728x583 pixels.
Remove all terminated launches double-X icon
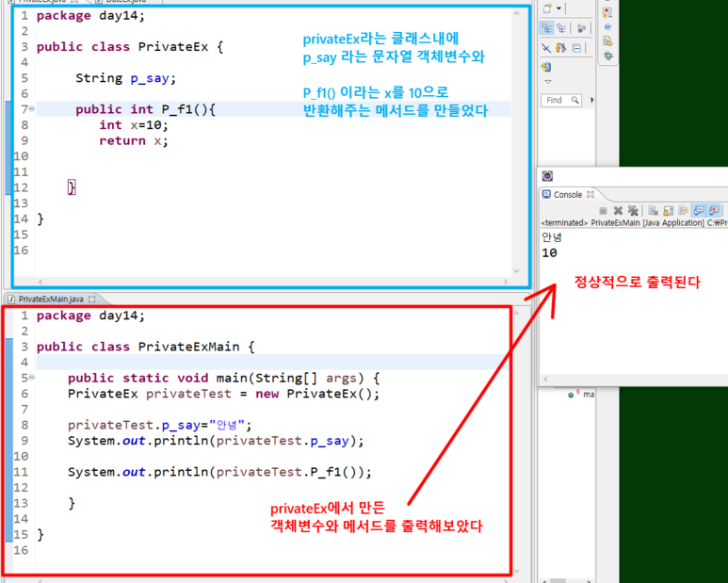[633, 211]
